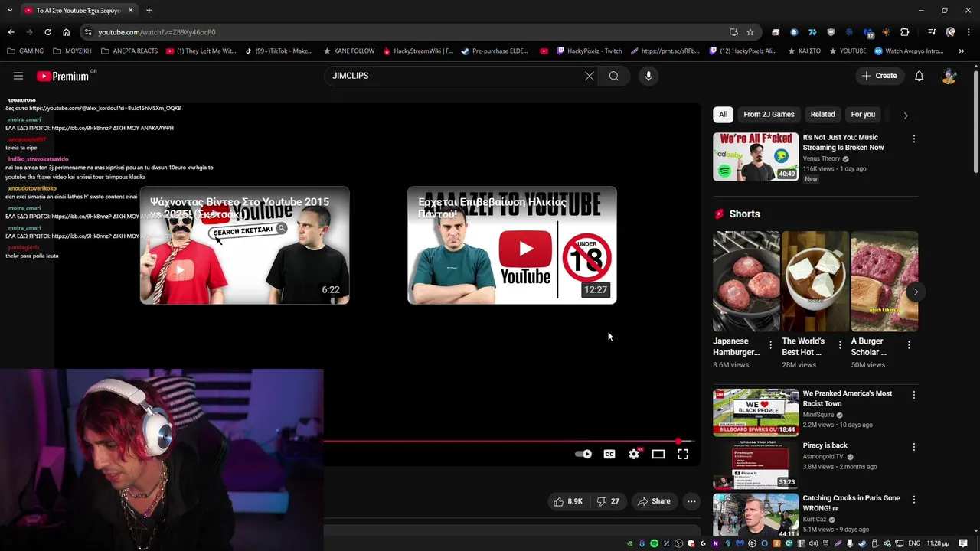Close the current YouTube tab
980x551 pixels.
coord(130,11)
